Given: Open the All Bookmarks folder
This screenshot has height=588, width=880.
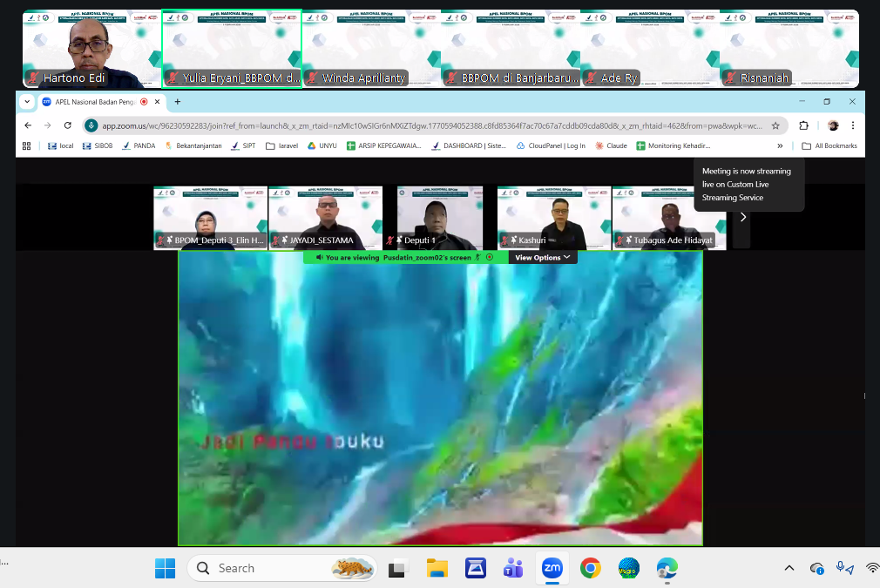Looking at the screenshot, I should [829, 146].
